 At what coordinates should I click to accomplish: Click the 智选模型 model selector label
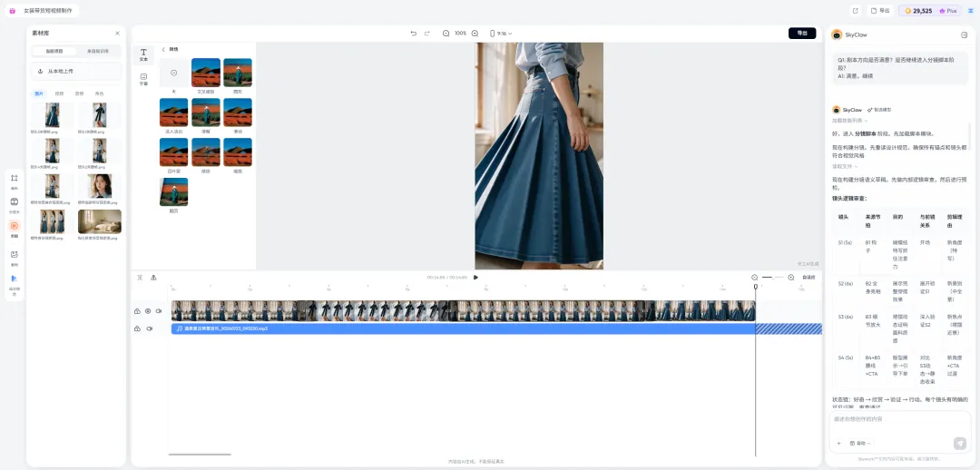(878, 110)
